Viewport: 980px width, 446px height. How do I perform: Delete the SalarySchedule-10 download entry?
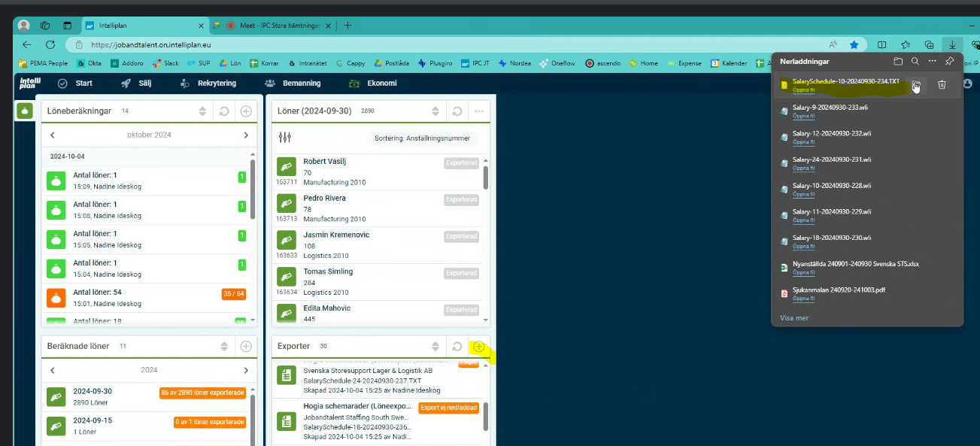click(x=942, y=85)
